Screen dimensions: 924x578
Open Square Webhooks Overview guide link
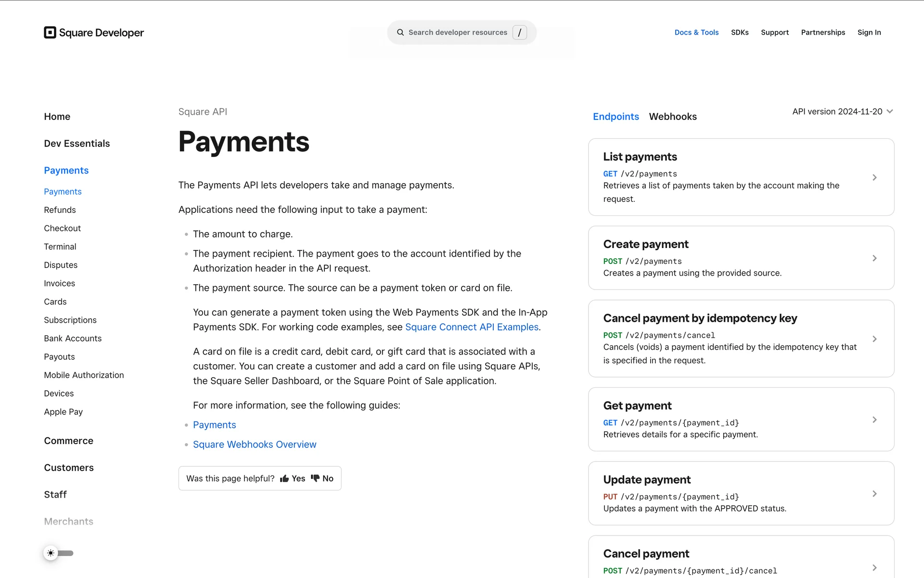click(x=255, y=445)
